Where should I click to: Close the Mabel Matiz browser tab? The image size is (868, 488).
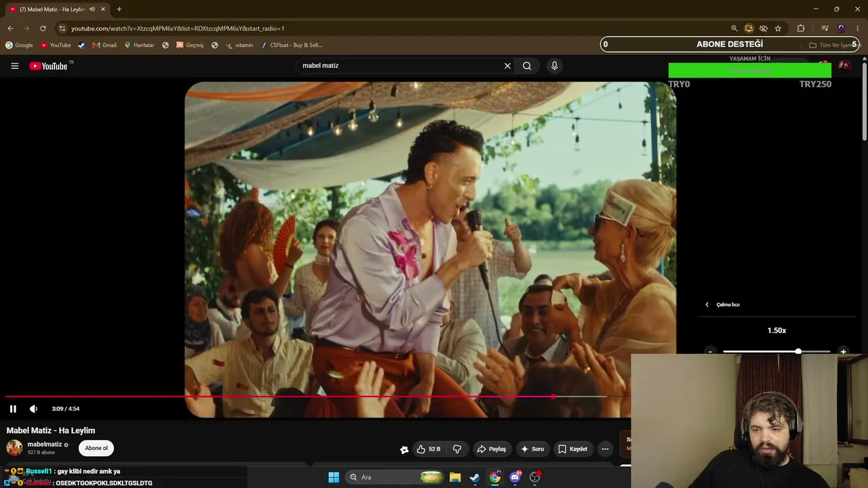click(x=103, y=9)
